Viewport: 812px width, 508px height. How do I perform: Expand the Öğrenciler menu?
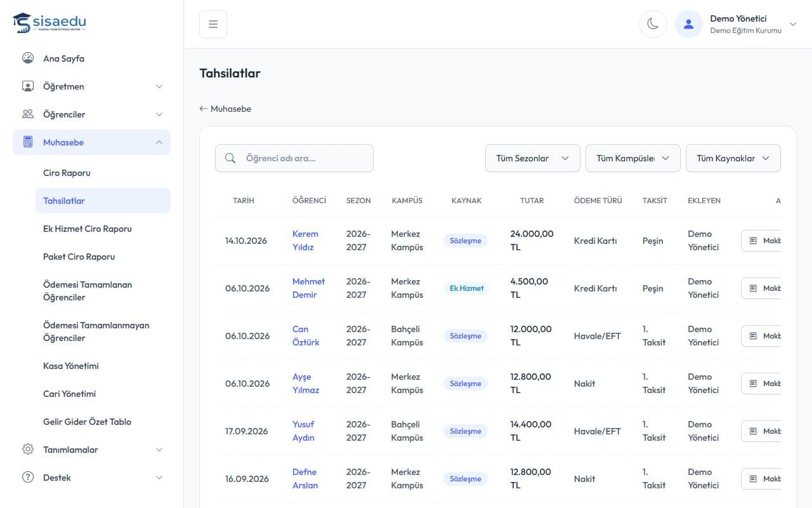91,114
